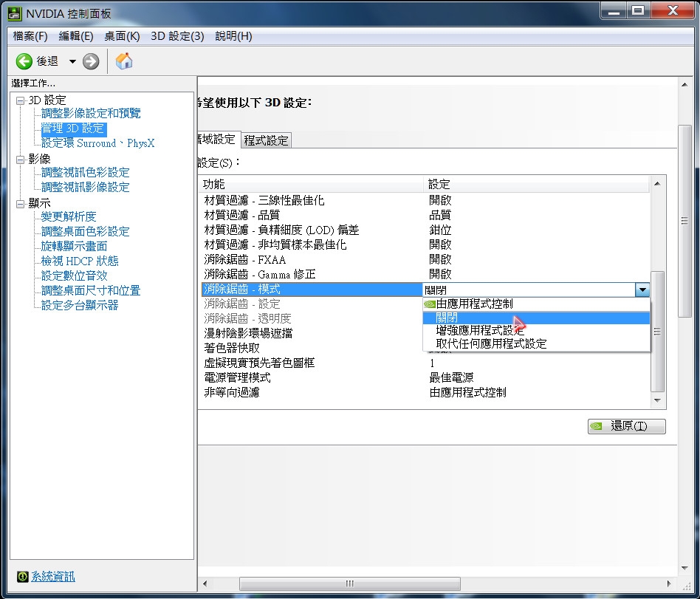The image size is (700, 599).
Task: Select the 漫射陰影環場遮擋 row
Action: click(x=312, y=333)
